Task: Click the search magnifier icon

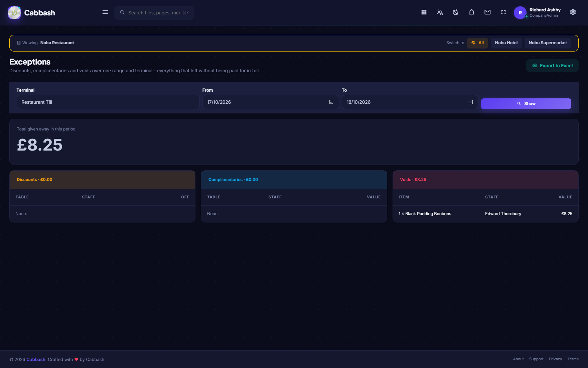Action: coord(122,13)
